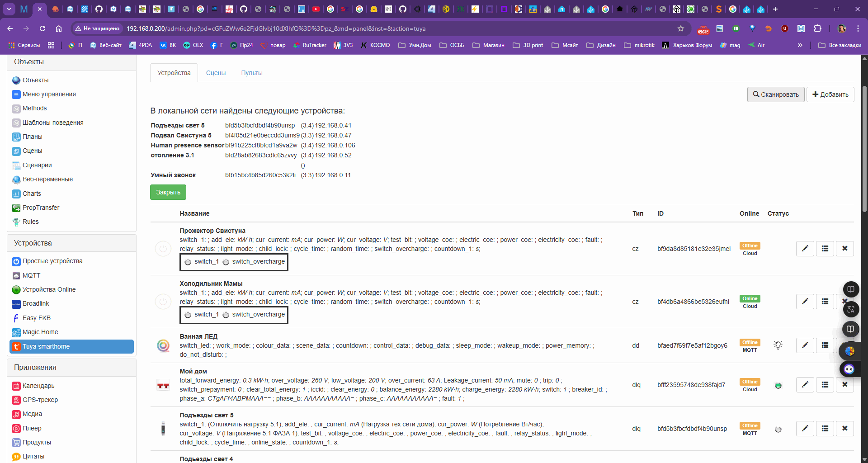Open the Умн.Дом bookmarks folder
This screenshot has width=868, height=463.
(x=415, y=45)
